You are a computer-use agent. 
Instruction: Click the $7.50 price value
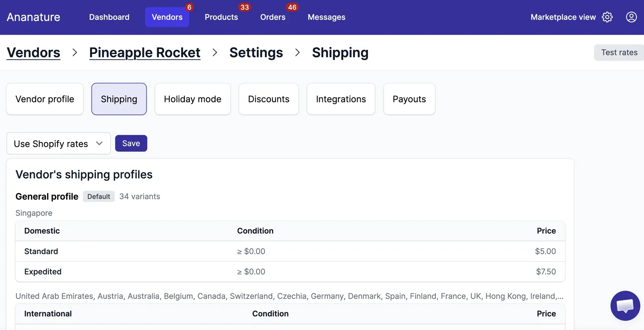coord(546,272)
